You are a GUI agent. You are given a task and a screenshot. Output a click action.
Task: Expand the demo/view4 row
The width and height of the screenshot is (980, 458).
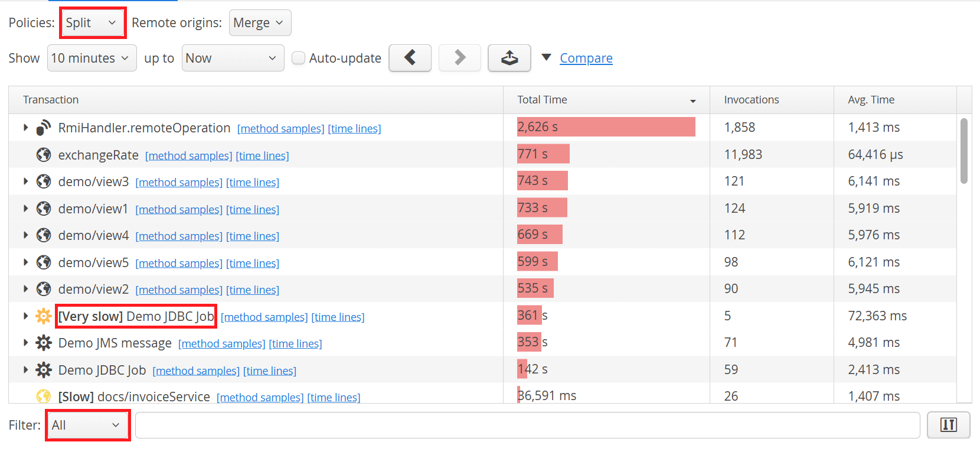[25, 235]
